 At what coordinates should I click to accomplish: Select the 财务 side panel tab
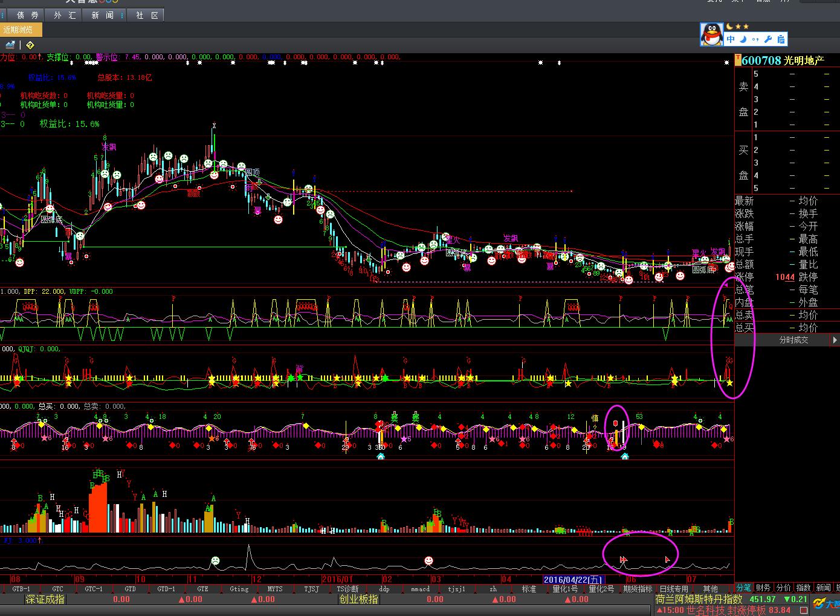[x=763, y=588]
